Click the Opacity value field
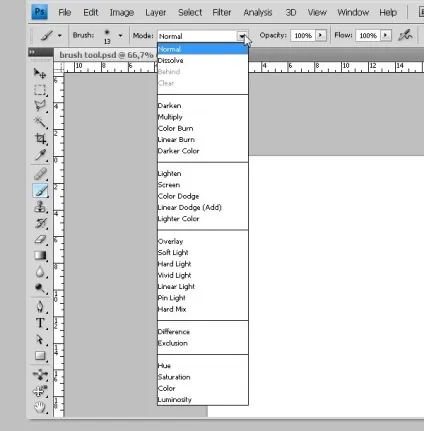424x431 pixels. click(x=303, y=35)
